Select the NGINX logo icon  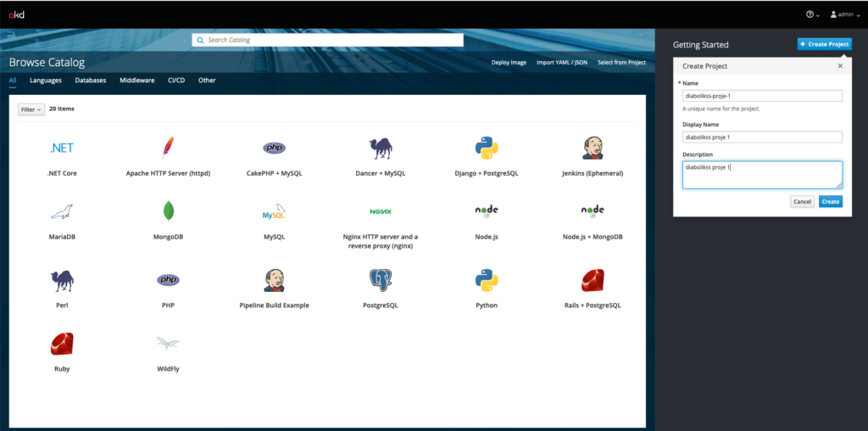381,211
